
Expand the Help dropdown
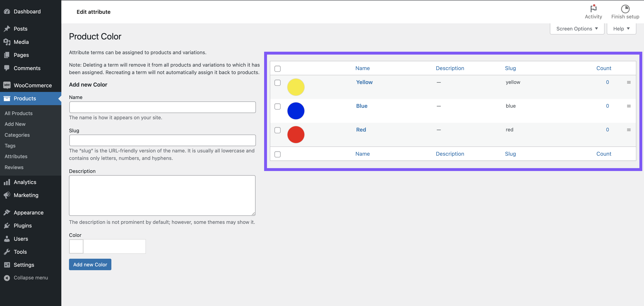point(621,29)
